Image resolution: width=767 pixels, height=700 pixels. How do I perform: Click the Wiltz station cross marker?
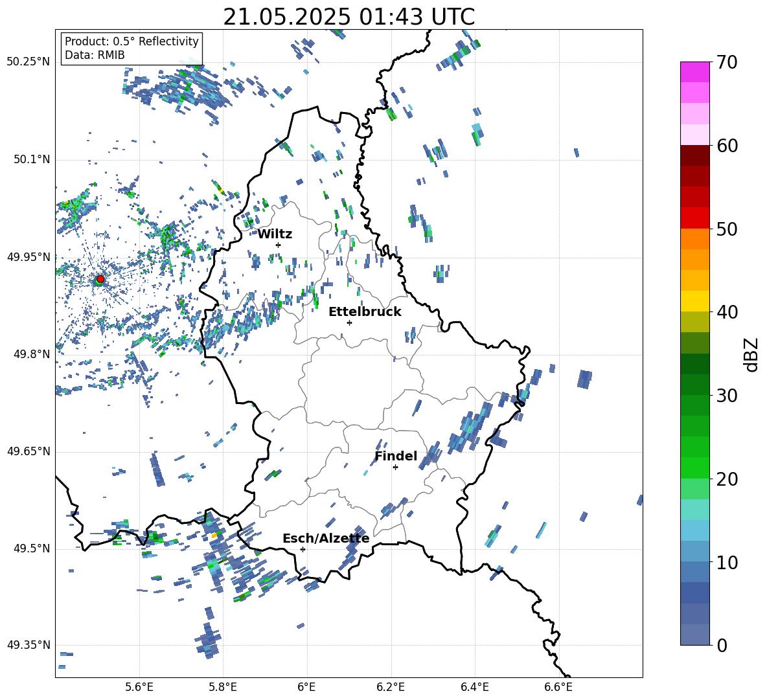tap(279, 245)
